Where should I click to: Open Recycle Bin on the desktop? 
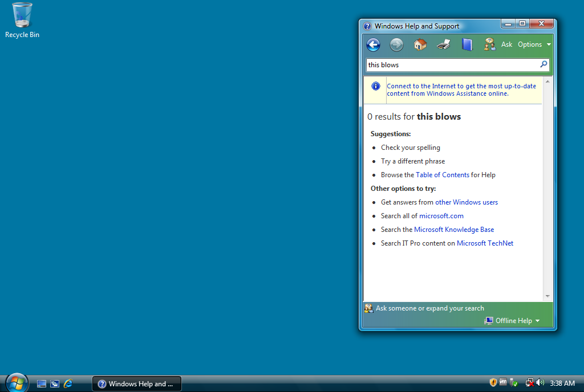pos(22,21)
